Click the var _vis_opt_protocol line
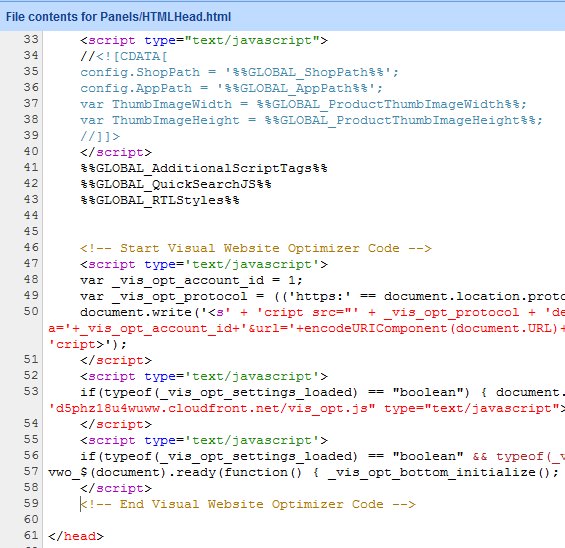This screenshot has width=565, height=548. (322, 296)
